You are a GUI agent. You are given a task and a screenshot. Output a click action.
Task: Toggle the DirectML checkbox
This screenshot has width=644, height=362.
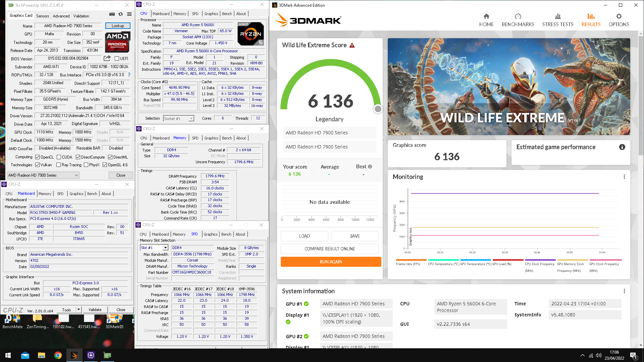tap(110, 157)
